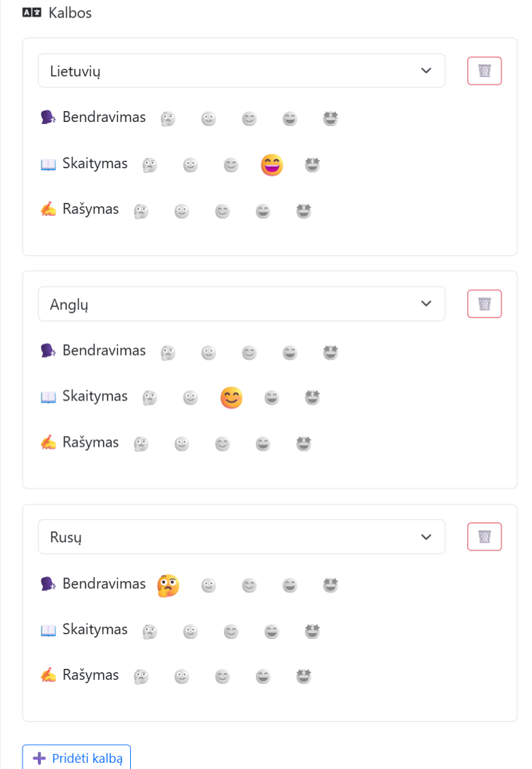Click the selected smiling emoji in Anglų Skaitymas
532x769 pixels.
pos(232,398)
